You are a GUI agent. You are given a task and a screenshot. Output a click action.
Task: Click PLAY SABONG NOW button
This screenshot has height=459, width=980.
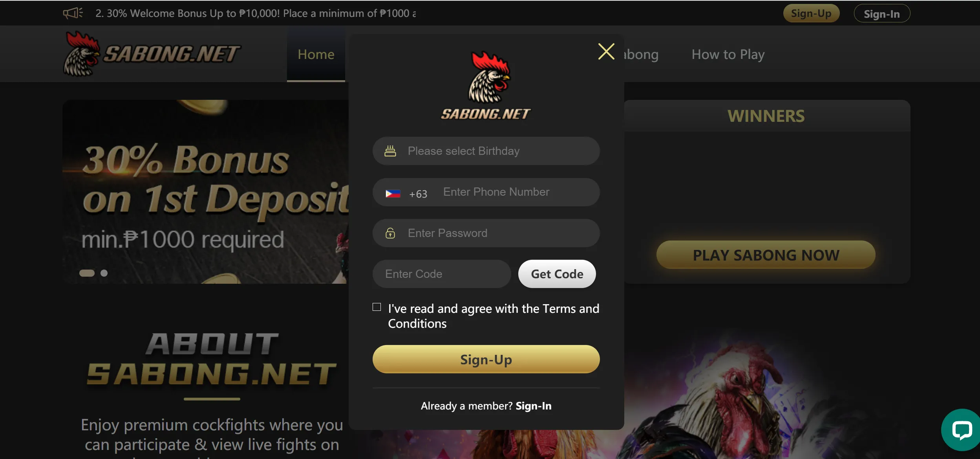[x=766, y=255]
